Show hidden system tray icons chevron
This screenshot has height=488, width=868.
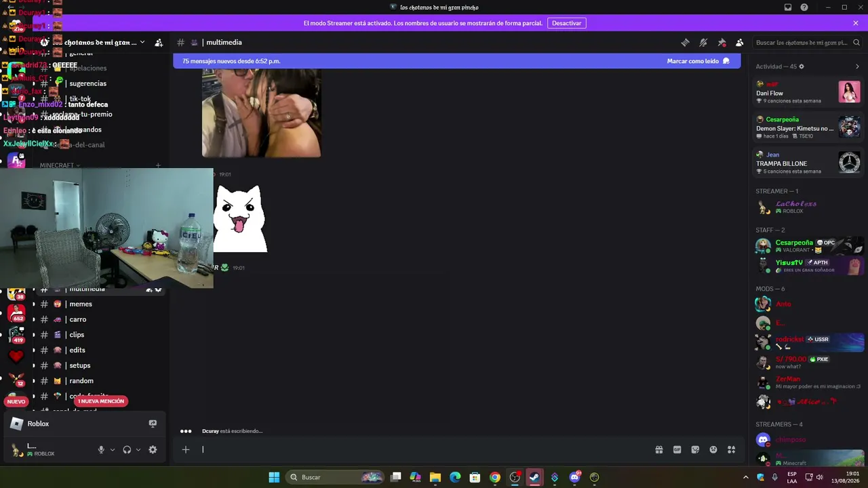coord(746,477)
